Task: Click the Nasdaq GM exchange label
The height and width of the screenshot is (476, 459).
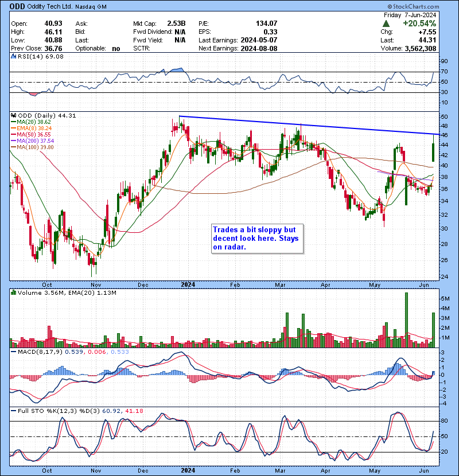Action: coord(91,7)
